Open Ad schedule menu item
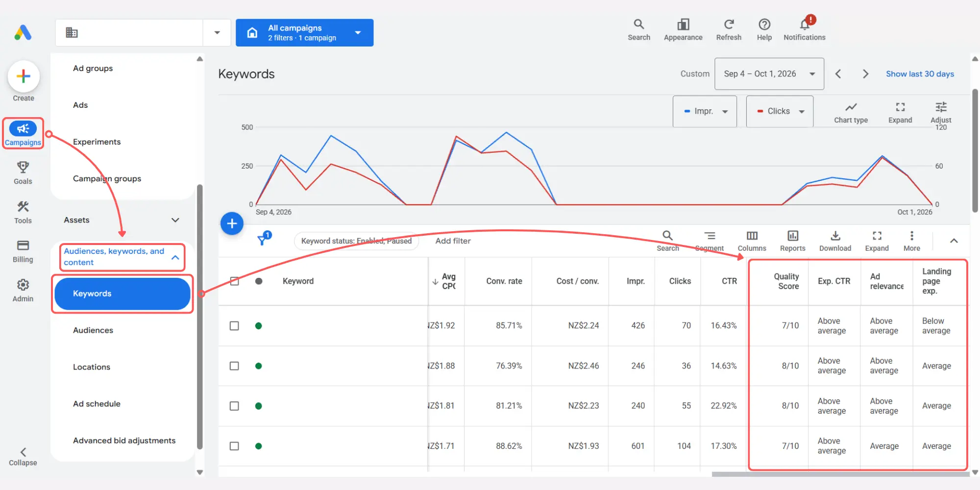This screenshot has width=980, height=490. 97,404
